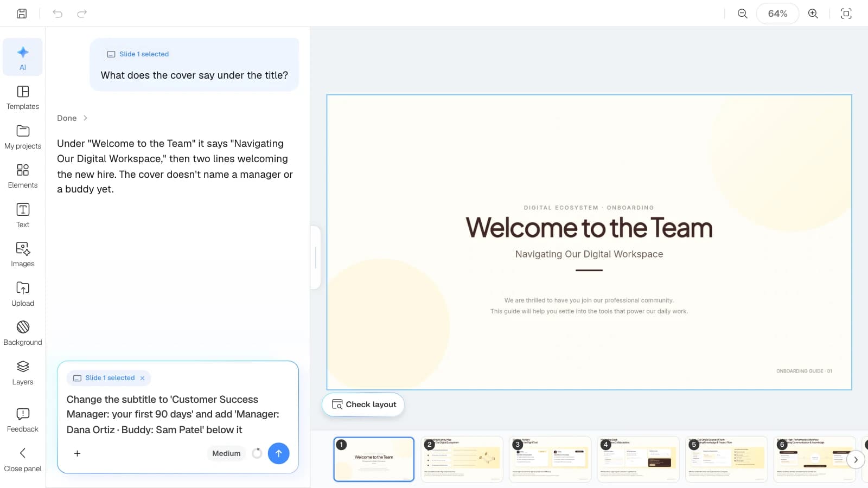This screenshot has height=488, width=868.
Task: Open the Feedback option
Action: point(23,420)
